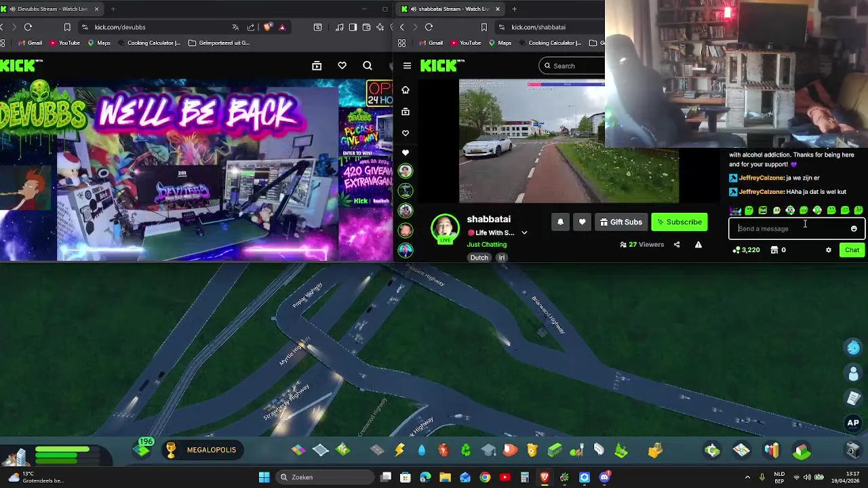Translate page in devubbs address bar

[x=235, y=27]
